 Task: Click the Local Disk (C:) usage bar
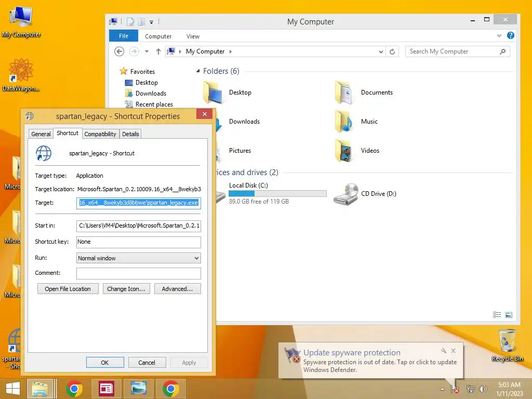pyautogui.click(x=277, y=194)
